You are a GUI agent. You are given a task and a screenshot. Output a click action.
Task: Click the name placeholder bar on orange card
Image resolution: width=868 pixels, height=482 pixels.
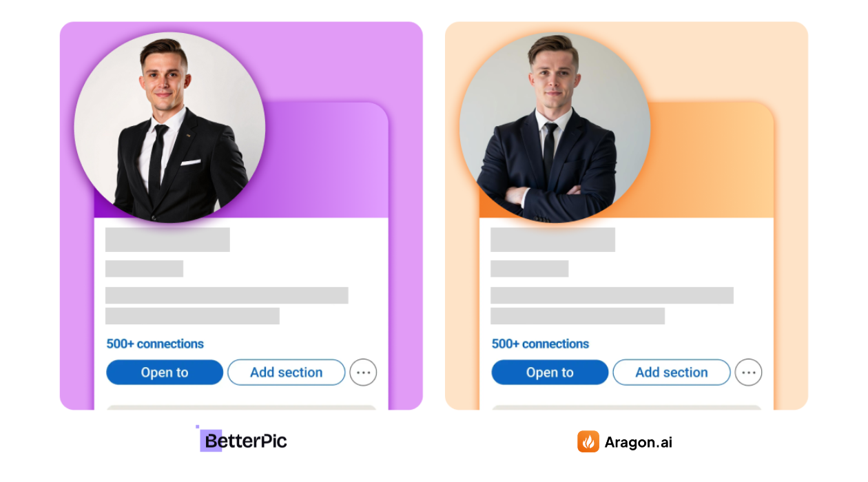tap(552, 240)
